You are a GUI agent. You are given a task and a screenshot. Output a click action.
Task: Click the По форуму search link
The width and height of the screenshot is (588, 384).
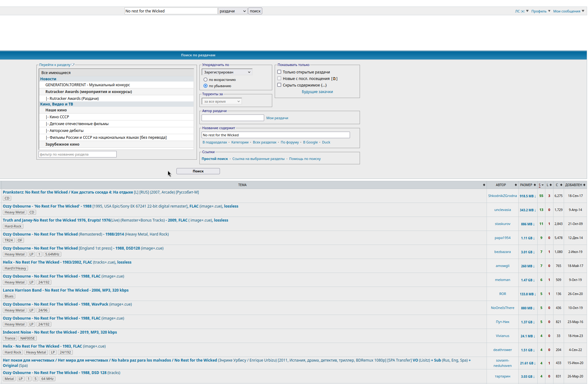[x=290, y=142]
